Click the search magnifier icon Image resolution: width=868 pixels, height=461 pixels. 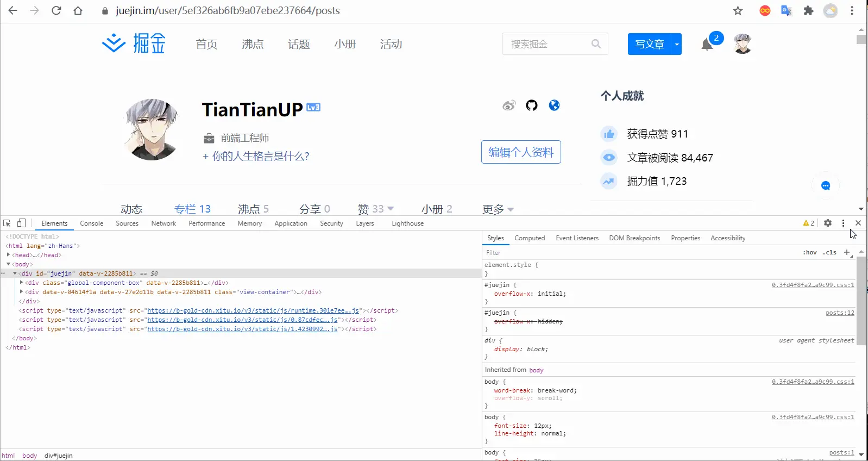coord(596,44)
